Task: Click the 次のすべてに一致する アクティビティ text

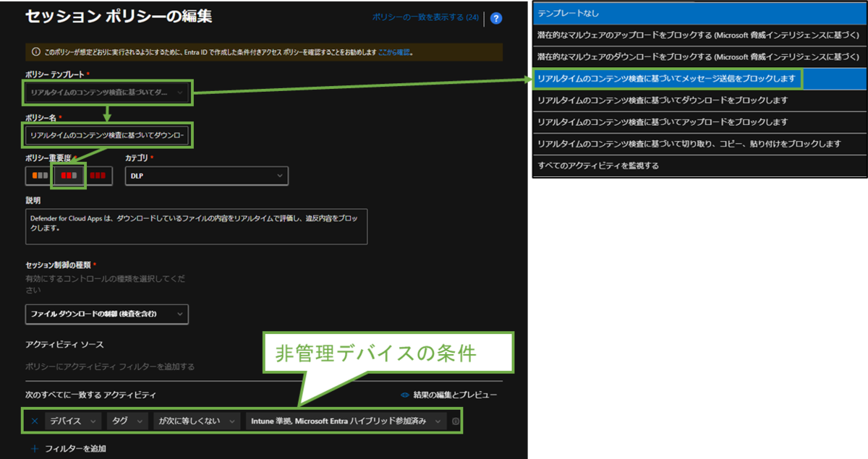Action: tap(90, 395)
